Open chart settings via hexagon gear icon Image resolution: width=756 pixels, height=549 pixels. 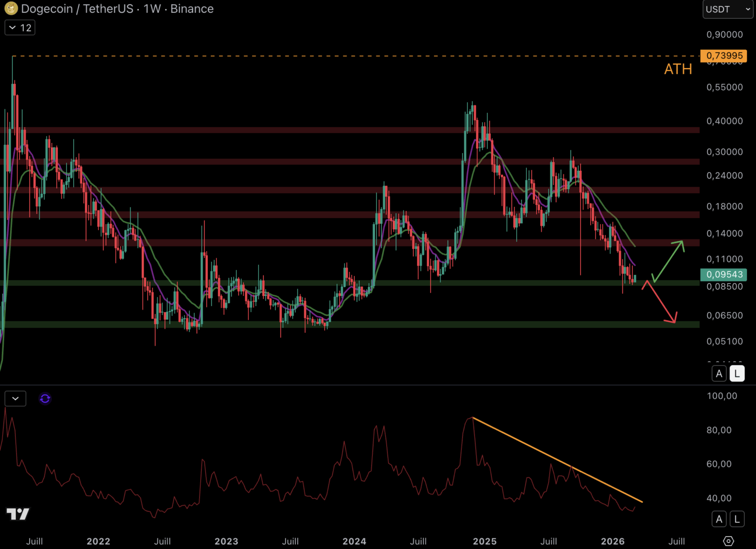pos(728,541)
